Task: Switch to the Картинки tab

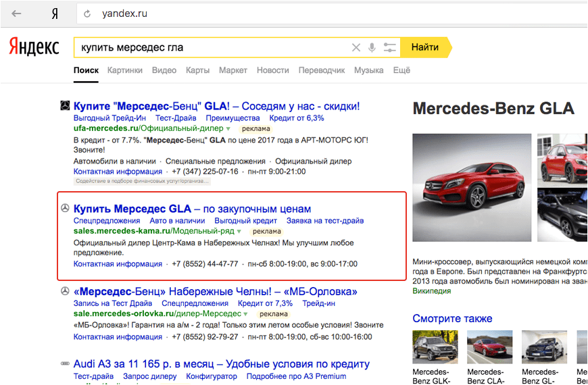Action: click(x=124, y=70)
